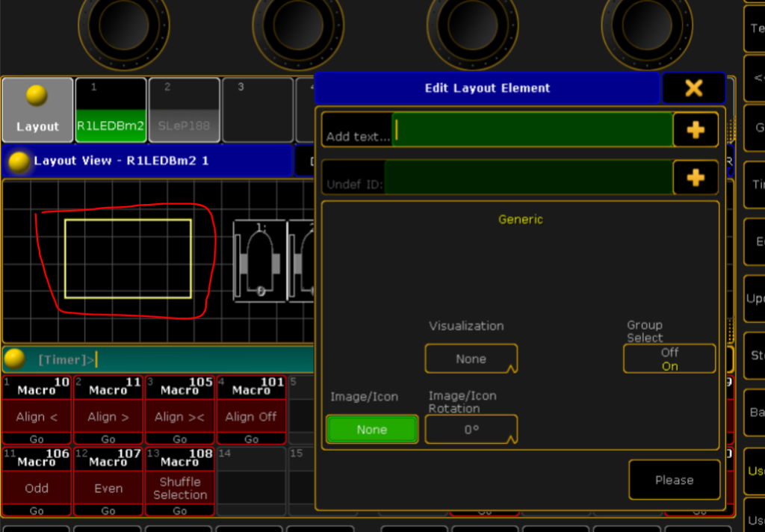Select layout SLeP188 in the layout pool

pyautogui.click(x=185, y=111)
